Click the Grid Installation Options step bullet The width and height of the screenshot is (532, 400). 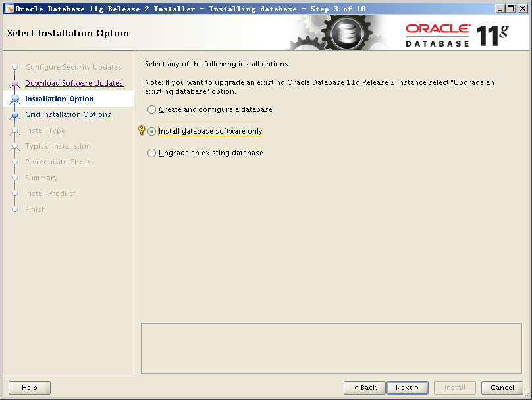pos(14,115)
